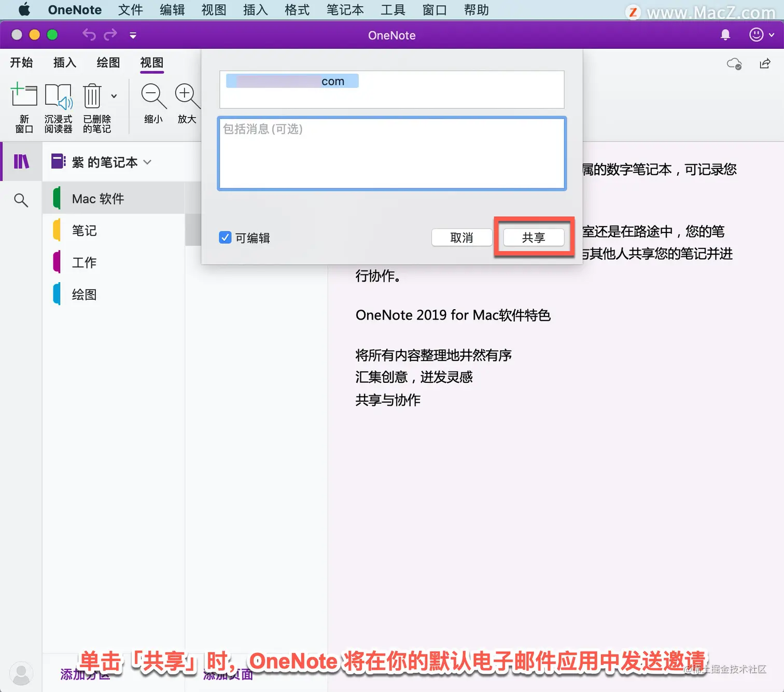Open the OneNote application menu
Image resolution: width=784 pixels, height=692 pixels.
75,10
